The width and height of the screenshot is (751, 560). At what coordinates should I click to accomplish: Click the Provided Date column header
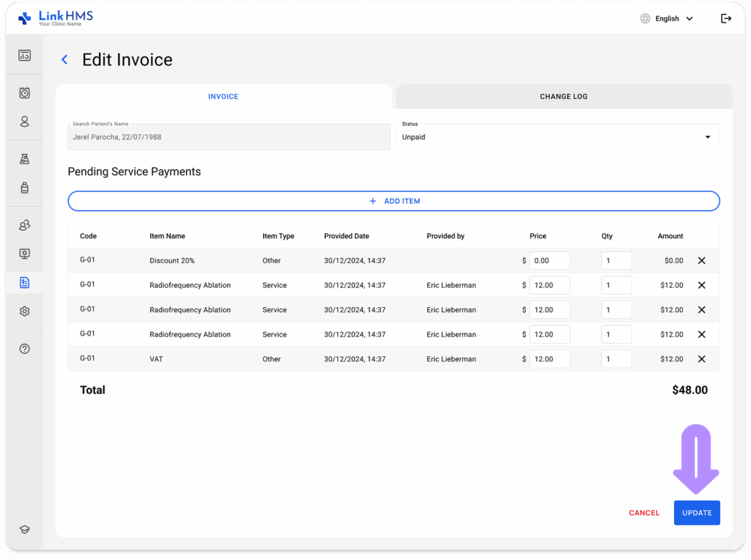coord(346,236)
